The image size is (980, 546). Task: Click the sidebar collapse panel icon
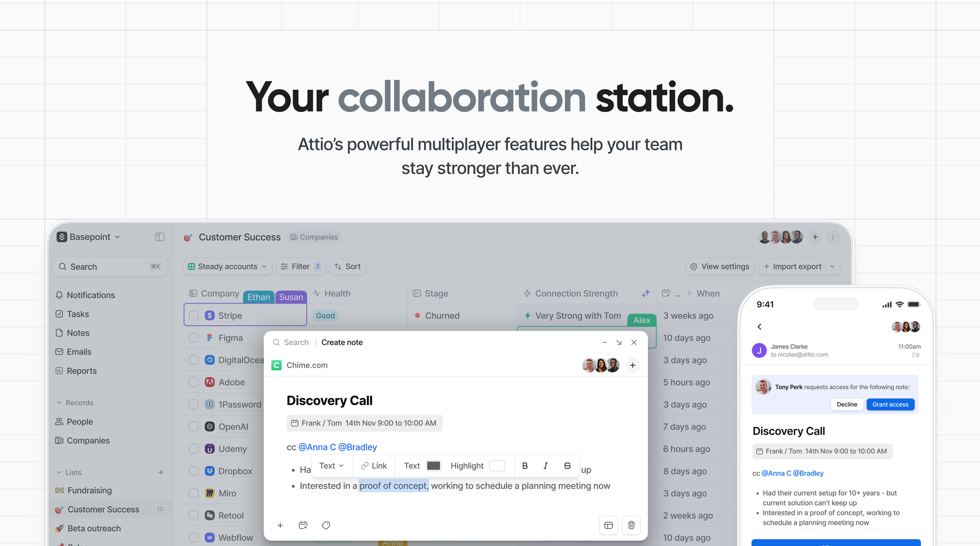[x=160, y=237]
